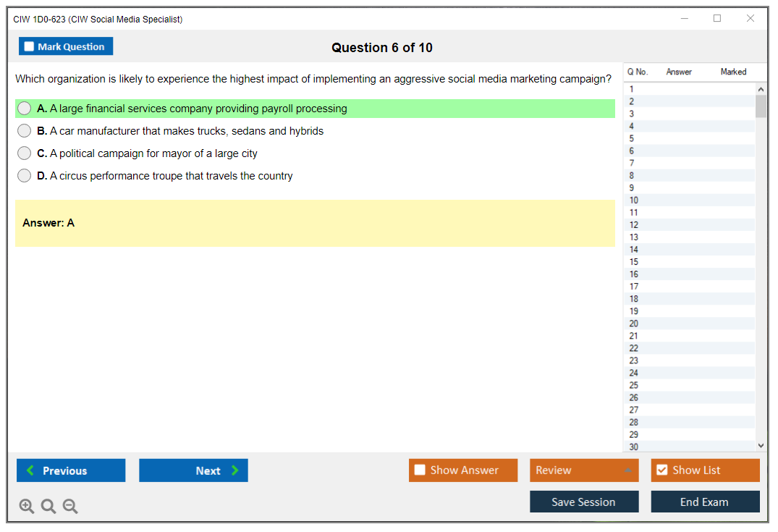Screen dimensions: 778x532
Task: Jump to question 10 in list
Action: point(634,200)
